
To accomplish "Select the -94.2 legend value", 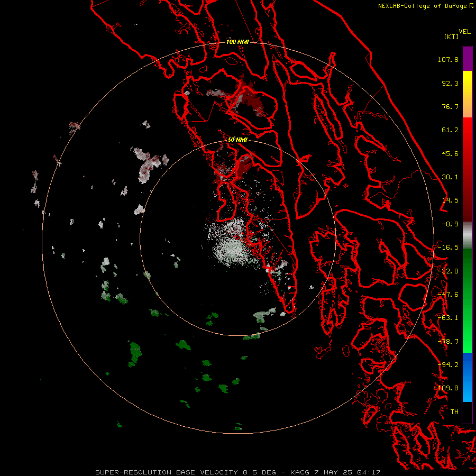I will (x=448, y=365).
